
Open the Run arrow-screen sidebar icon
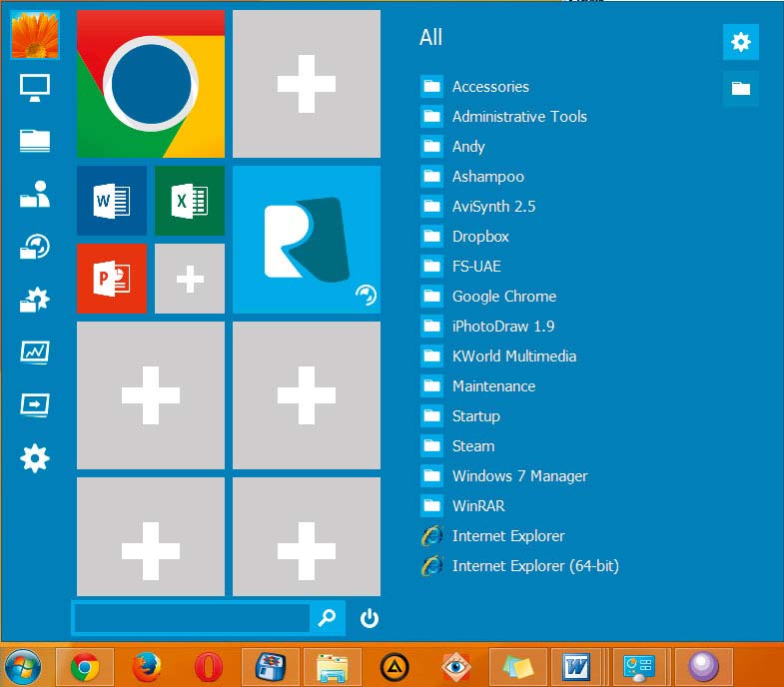pyautogui.click(x=35, y=405)
